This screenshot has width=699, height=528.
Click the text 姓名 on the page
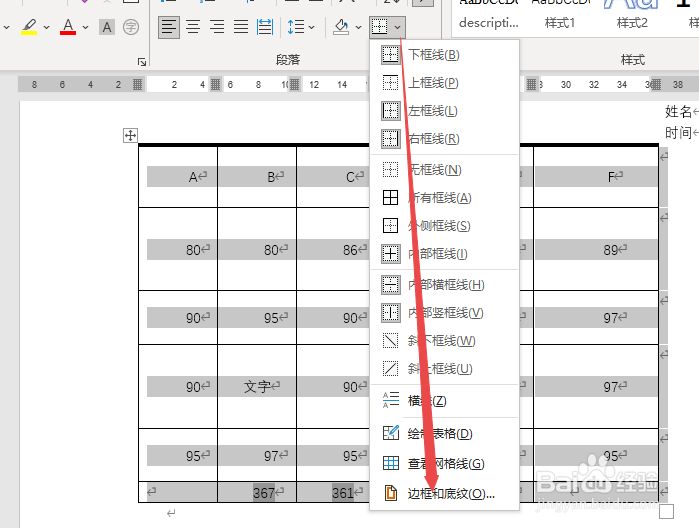678,111
